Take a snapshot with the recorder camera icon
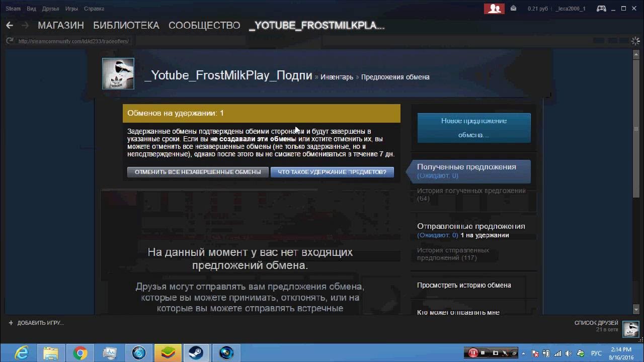 coord(496,353)
